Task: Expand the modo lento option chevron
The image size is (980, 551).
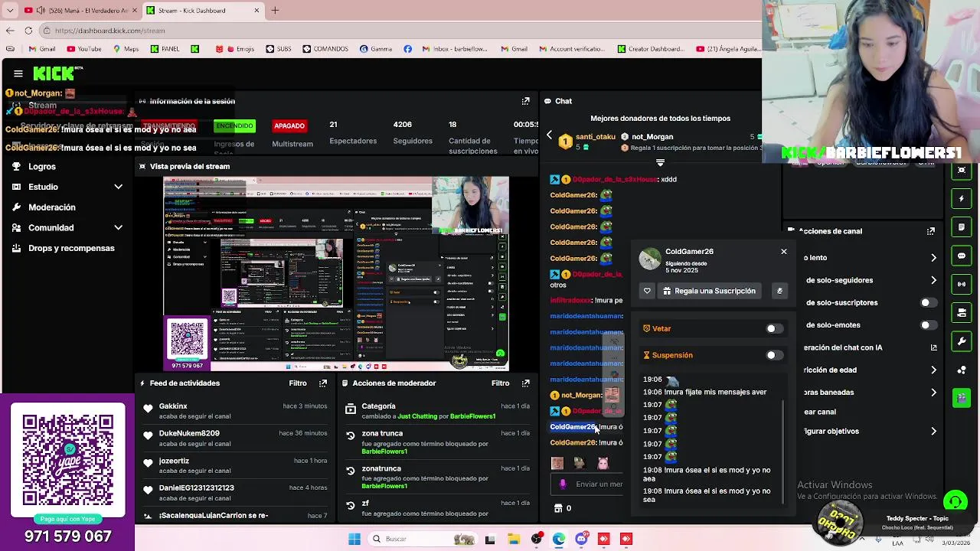Action: 933,258
